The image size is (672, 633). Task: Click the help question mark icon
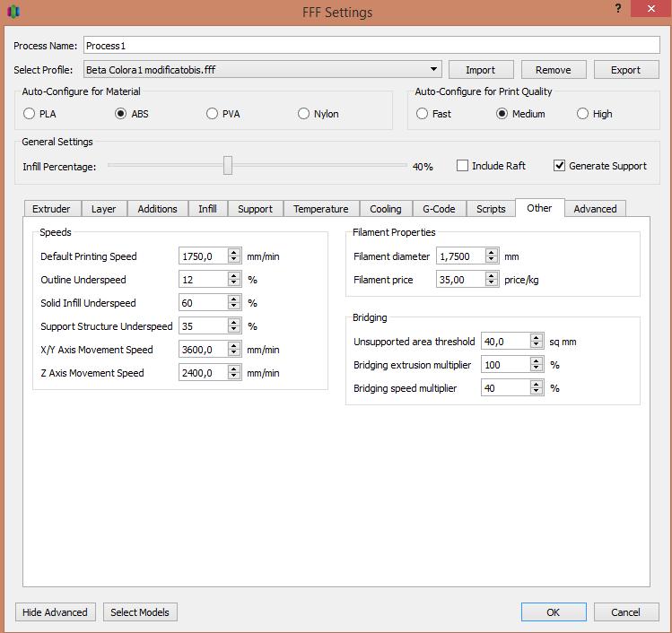click(x=617, y=8)
